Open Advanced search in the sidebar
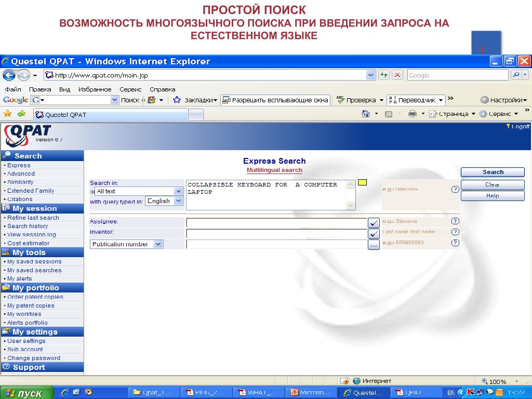532x399 pixels. click(x=21, y=174)
